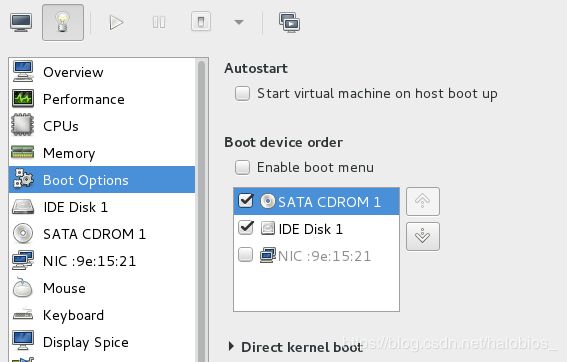Move selected boot device up
Image resolution: width=567 pixels, height=362 pixels.
click(423, 201)
